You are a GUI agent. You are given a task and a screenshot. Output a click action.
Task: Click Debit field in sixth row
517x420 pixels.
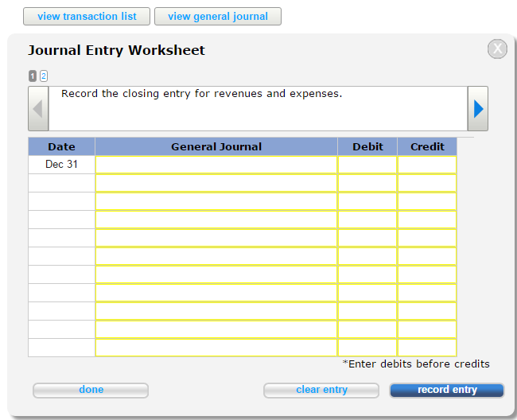[x=367, y=256]
